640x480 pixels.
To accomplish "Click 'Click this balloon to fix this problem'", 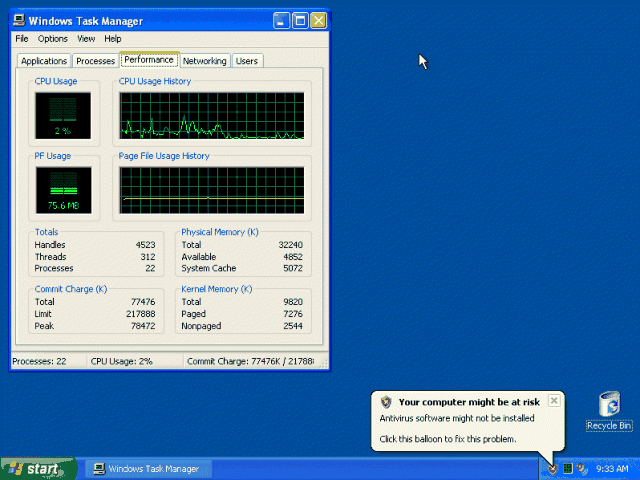I will [x=448, y=439].
